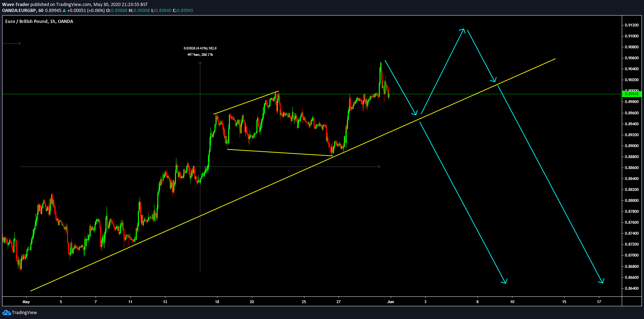Image resolution: width=644 pixels, height=319 pixels.
Task: Click the 15 date label on time axis
Action: 564,302
